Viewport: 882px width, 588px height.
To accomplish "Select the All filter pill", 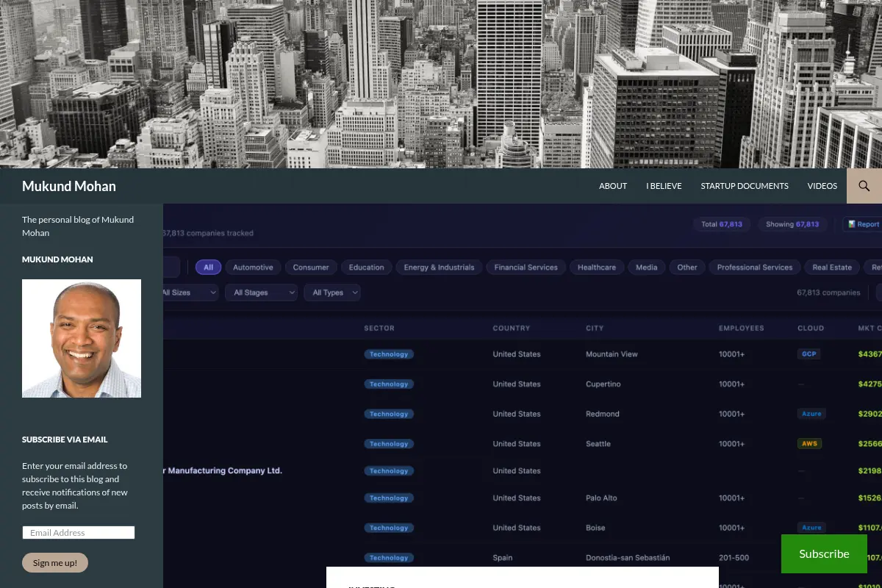I will coord(208,268).
